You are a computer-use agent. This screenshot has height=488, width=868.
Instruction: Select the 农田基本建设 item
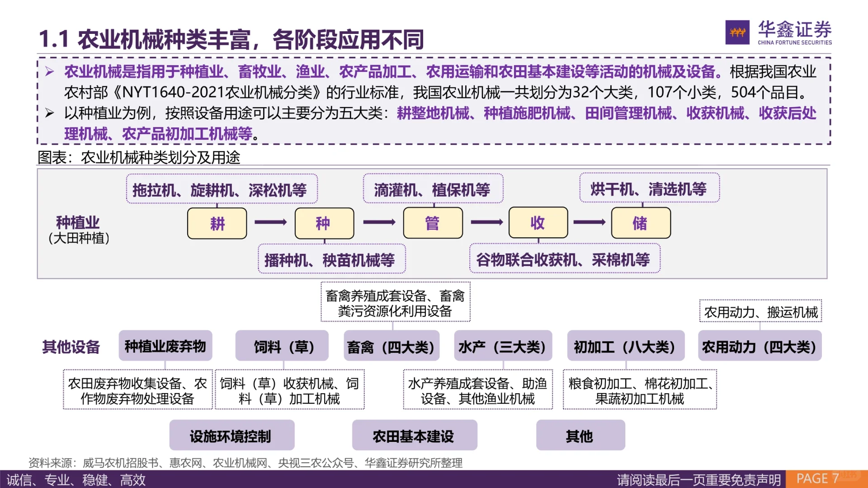click(413, 435)
